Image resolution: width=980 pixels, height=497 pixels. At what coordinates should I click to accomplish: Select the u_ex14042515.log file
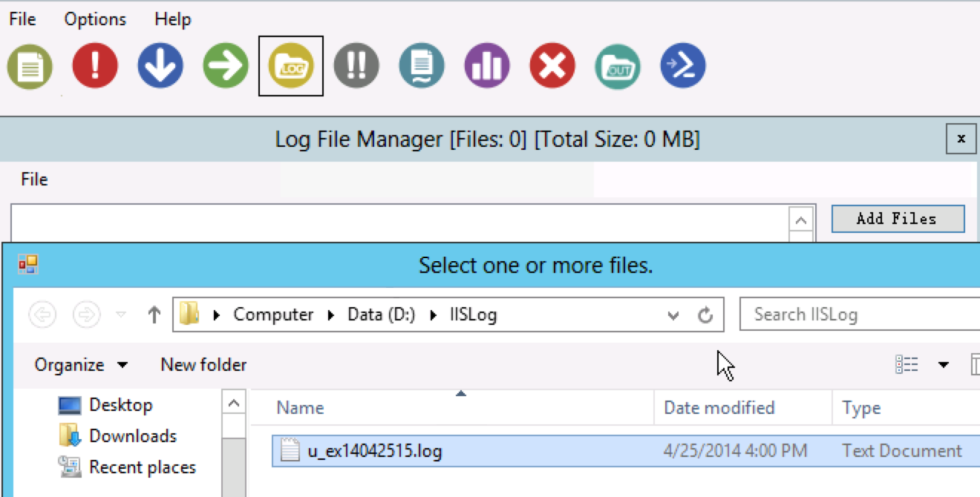[x=375, y=451]
